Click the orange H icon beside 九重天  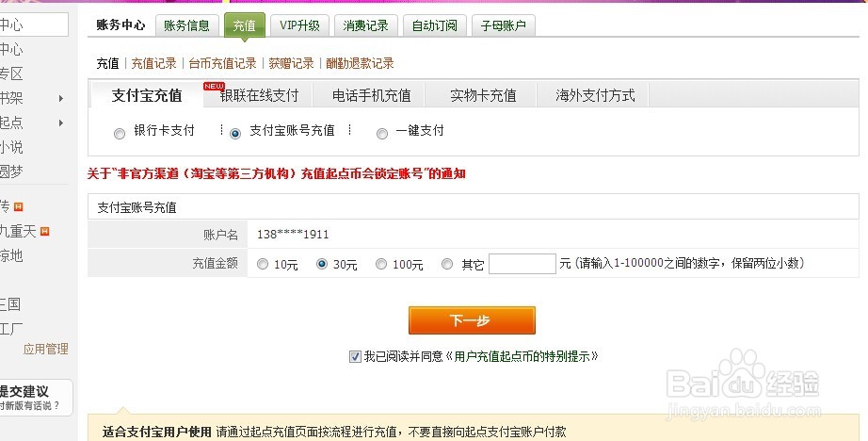click(45, 231)
